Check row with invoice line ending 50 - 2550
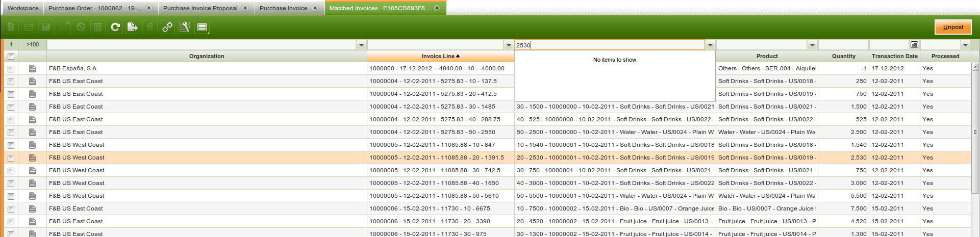 pyautogui.click(x=11, y=133)
